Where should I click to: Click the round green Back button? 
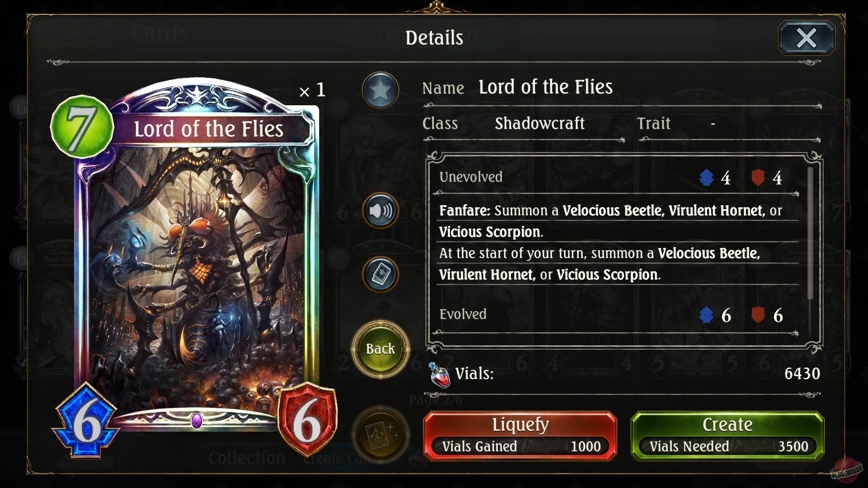tap(380, 349)
